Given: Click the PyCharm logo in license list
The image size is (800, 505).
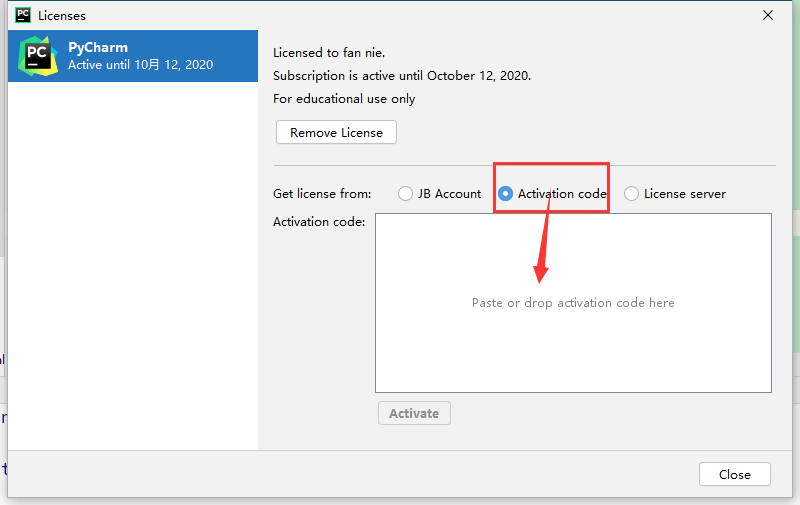Looking at the screenshot, I should 38,56.
